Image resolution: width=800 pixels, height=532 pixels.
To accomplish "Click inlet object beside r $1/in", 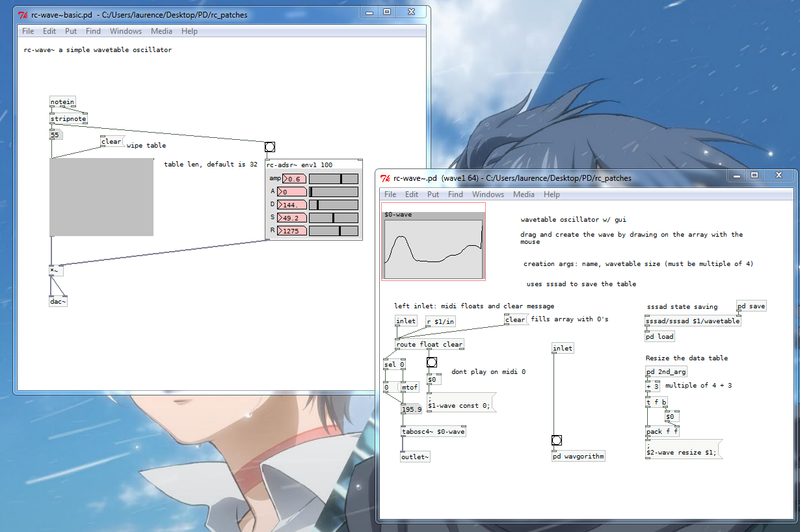I will click(x=406, y=321).
